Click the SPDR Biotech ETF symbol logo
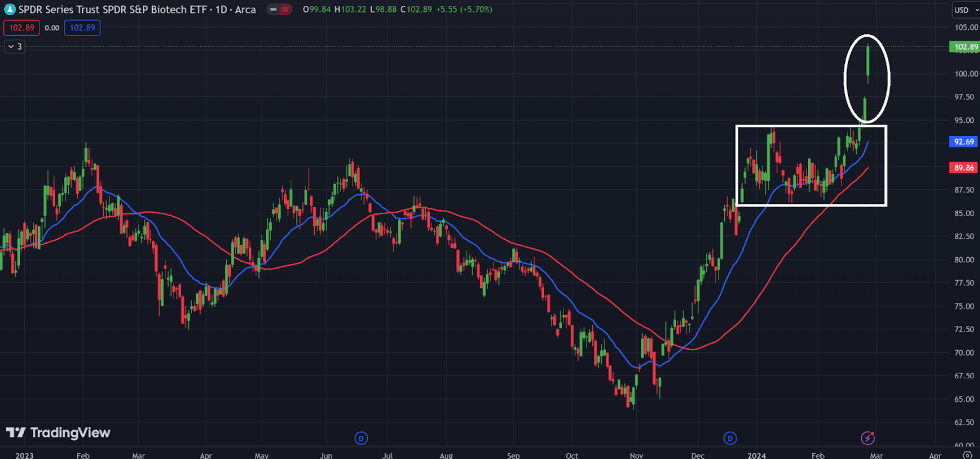Viewport: 980px width, 459px height. click(x=10, y=9)
